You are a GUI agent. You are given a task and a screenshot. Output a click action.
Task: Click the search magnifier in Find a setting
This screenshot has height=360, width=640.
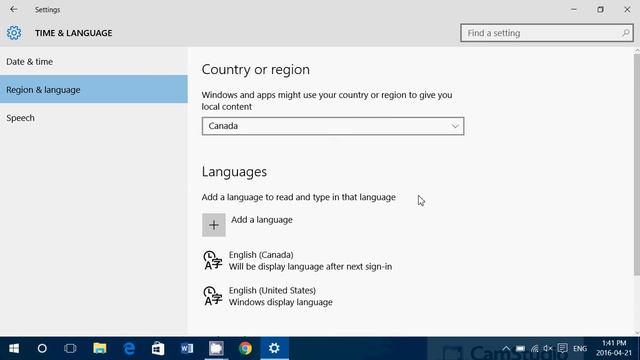pyautogui.click(x=625, y=33)
